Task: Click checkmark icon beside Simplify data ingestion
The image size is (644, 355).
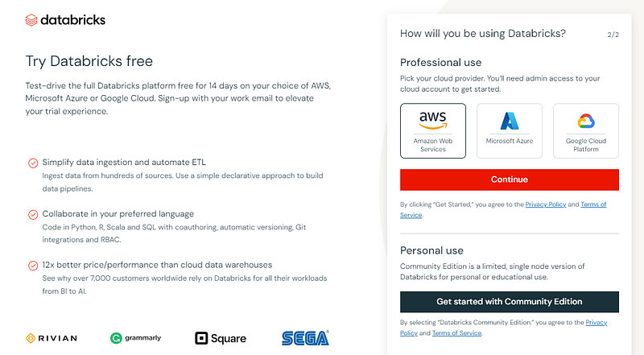Action: tap(33, 163)
